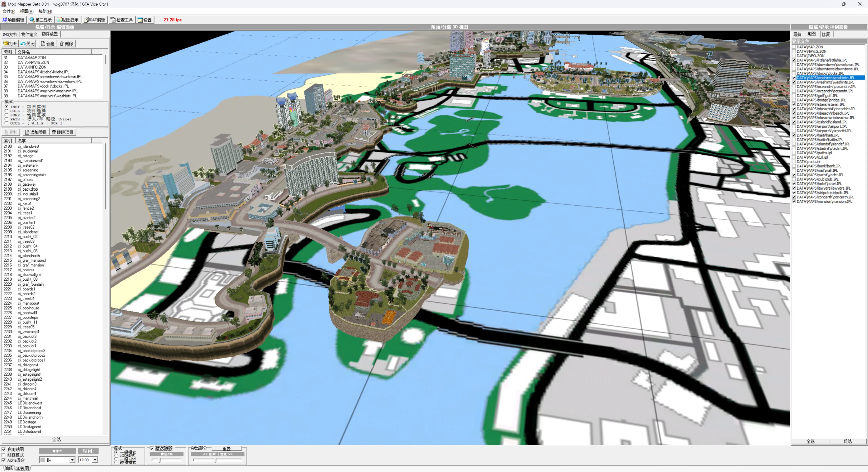
Task: Uncheck DATA\MAPS\mansion\mansion.IPL in display files
Action: (794, 202)
